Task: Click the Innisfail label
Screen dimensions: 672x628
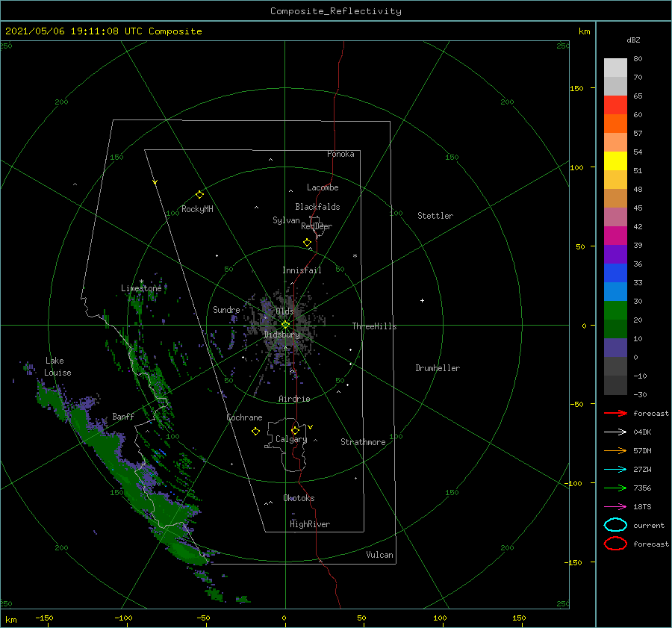Action: [302, 270]
